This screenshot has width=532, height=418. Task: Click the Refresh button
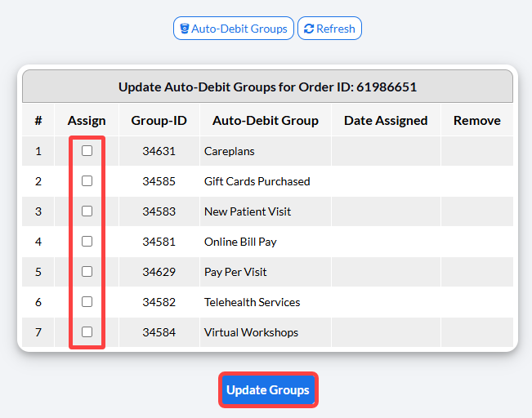(x=329, y=29)
